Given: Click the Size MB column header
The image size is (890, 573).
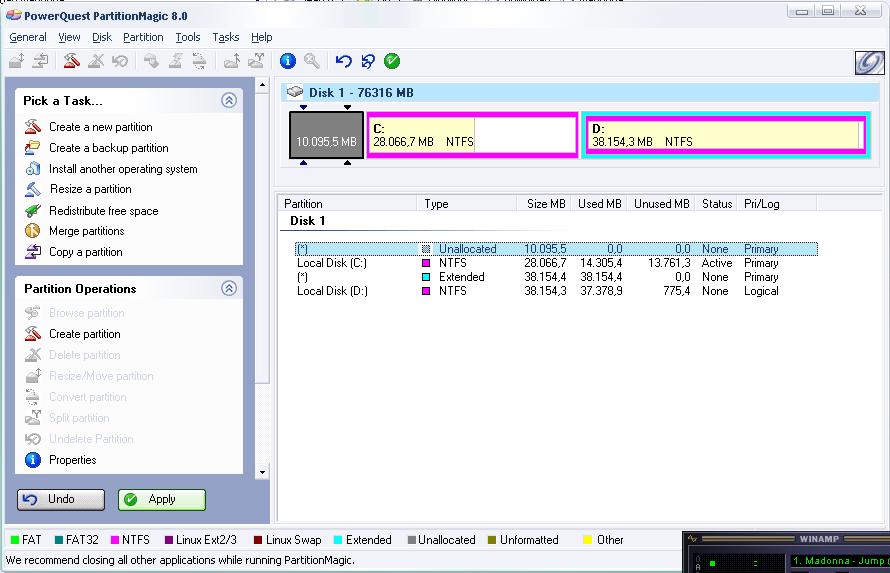Looking at the screenshot, I should click(544, 204).
